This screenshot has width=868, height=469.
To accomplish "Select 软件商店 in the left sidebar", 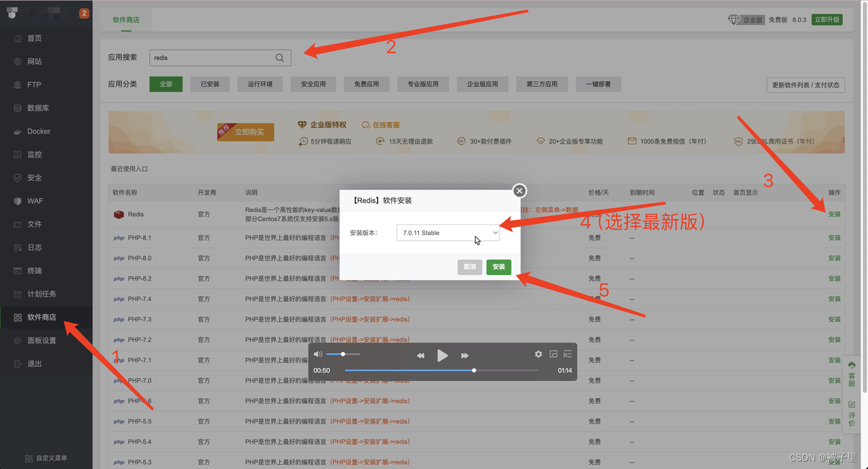I will [x=41, y=317].
